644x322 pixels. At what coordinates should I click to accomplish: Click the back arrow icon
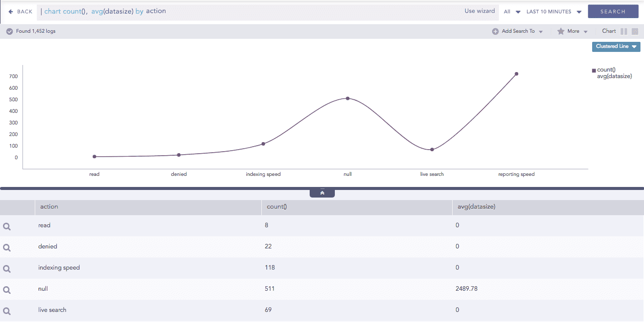click(12, 11)
